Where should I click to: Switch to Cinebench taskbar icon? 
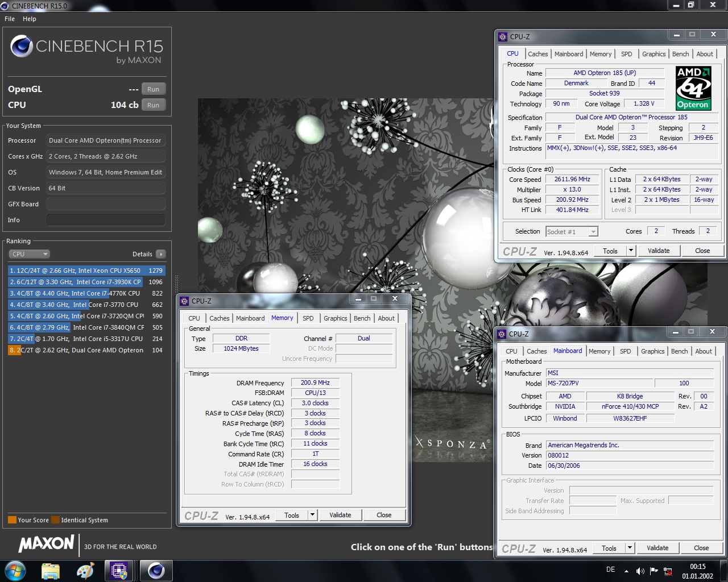click(x=156, y=571)
